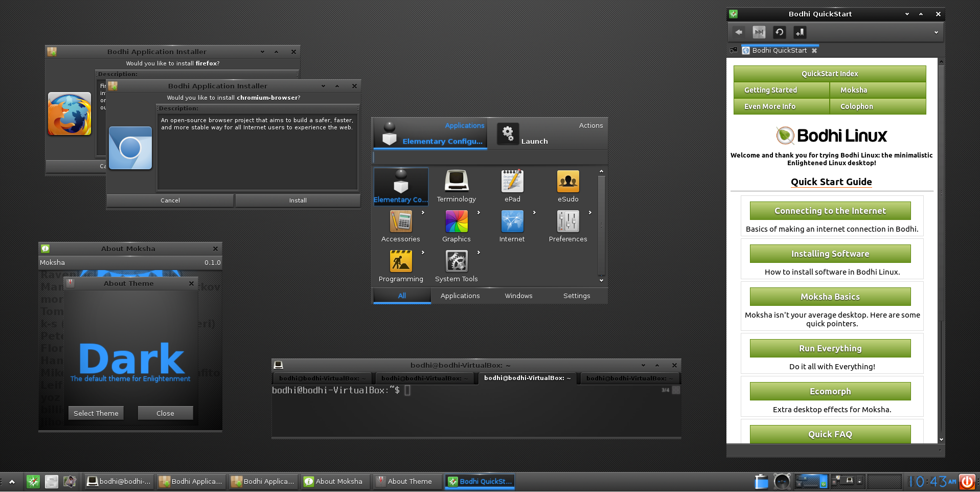Open the file manager icon in shelf
This screenshot has width=980, height=492.
point(52,481)
